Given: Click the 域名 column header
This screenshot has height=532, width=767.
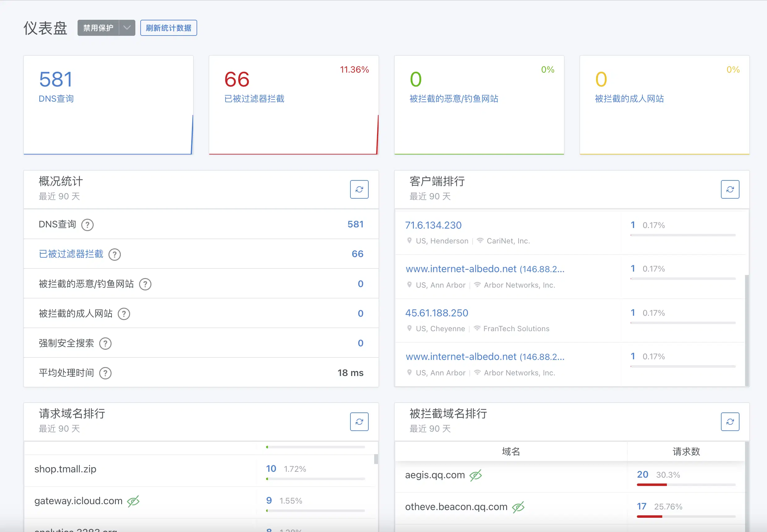Looking at the screenshot, I should pyautogui.click(x=511, y=452).
